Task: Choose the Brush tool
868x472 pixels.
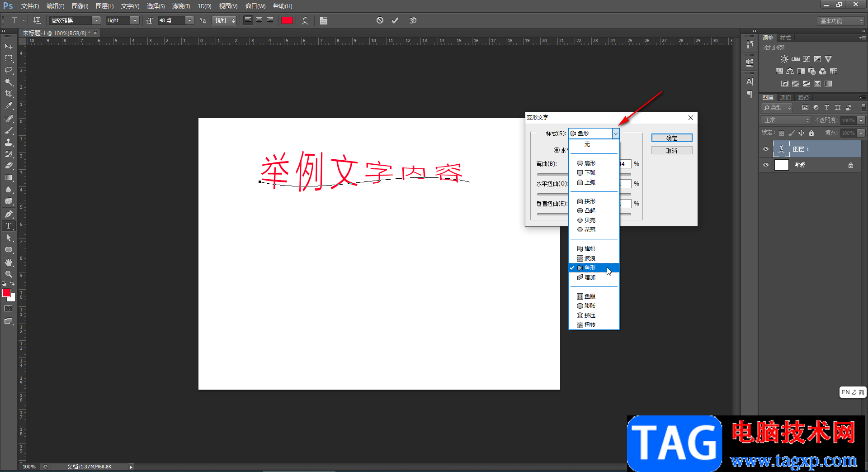Action: coord(9,130)
